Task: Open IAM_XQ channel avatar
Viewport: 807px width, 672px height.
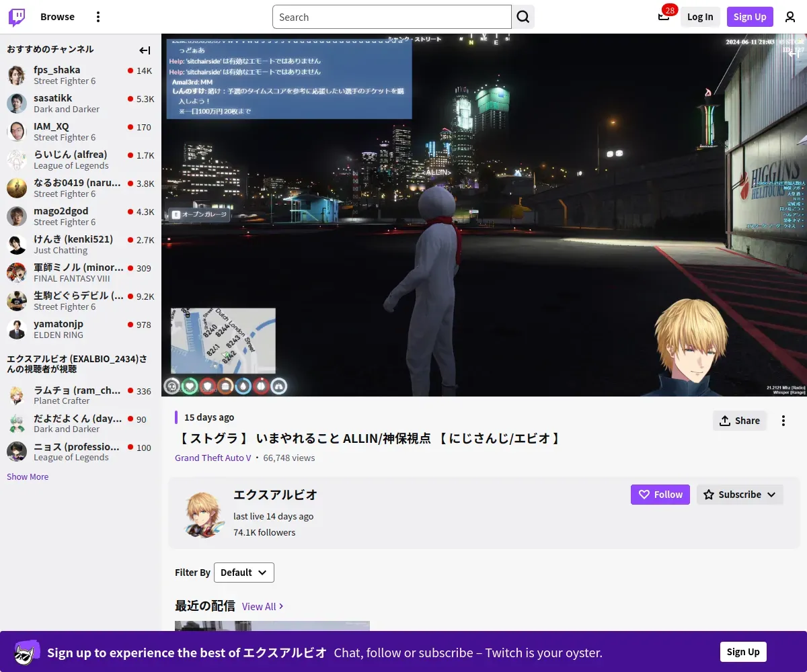Action: click(17, 132)
